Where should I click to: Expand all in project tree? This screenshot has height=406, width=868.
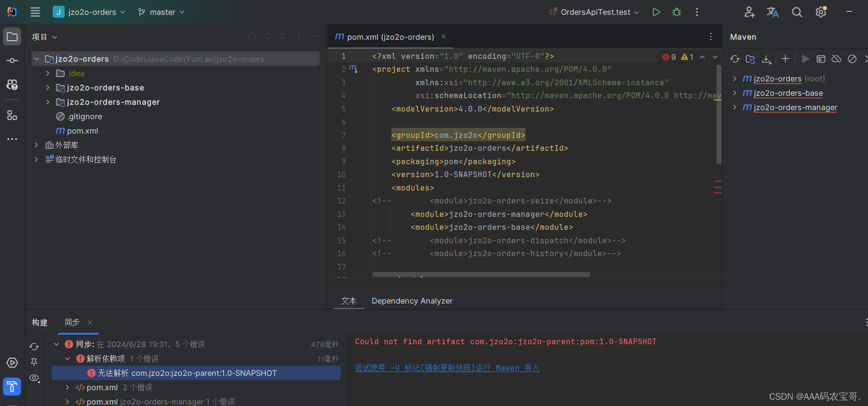point(268,36)
